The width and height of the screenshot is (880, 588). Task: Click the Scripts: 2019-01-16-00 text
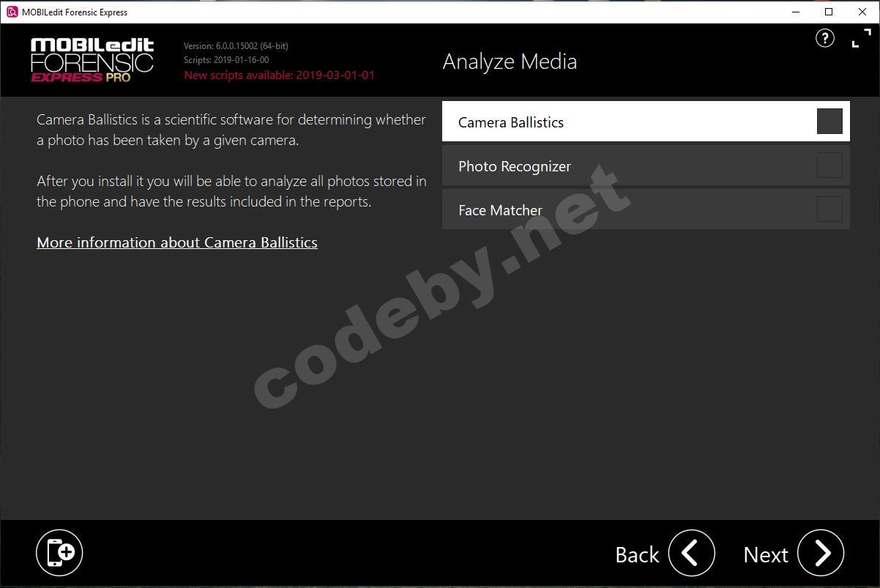(x=226, y=60)
